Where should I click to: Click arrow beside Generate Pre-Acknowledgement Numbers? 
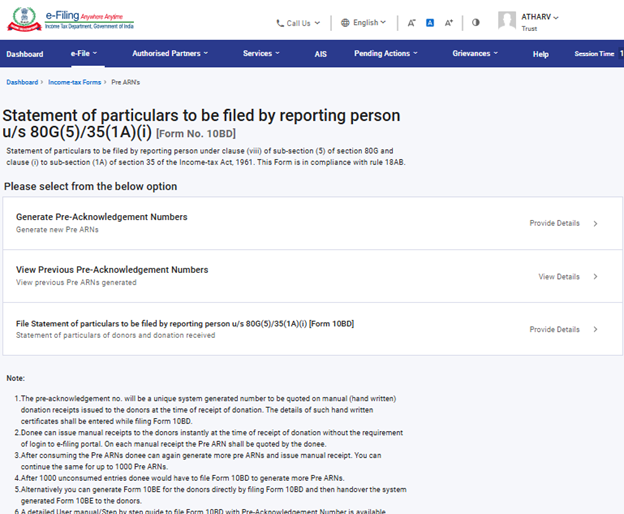595,224
